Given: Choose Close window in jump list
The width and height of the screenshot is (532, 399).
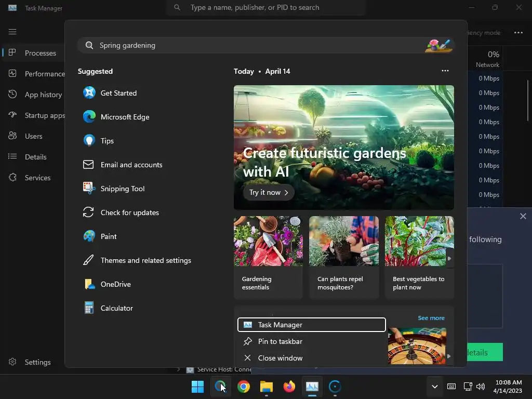Looking at the screenshot, I should pyautogui.click(x=312, y=358).
